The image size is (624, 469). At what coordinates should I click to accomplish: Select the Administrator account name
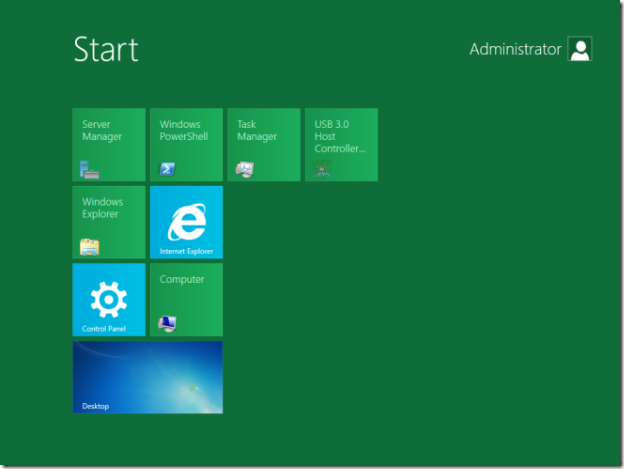[x=515, y=49]
